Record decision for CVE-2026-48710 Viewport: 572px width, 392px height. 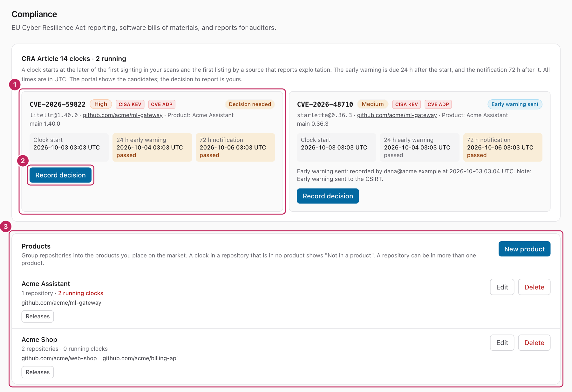[x=328, y=196]
